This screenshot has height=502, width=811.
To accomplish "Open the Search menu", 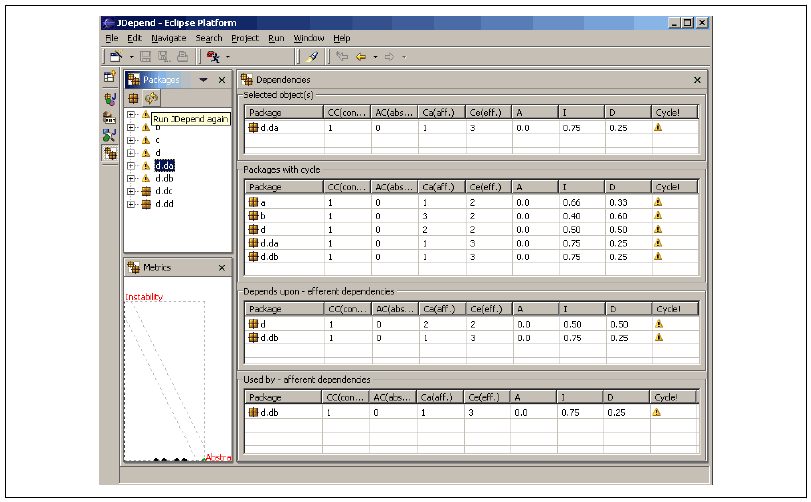I will tap(209, 38).
